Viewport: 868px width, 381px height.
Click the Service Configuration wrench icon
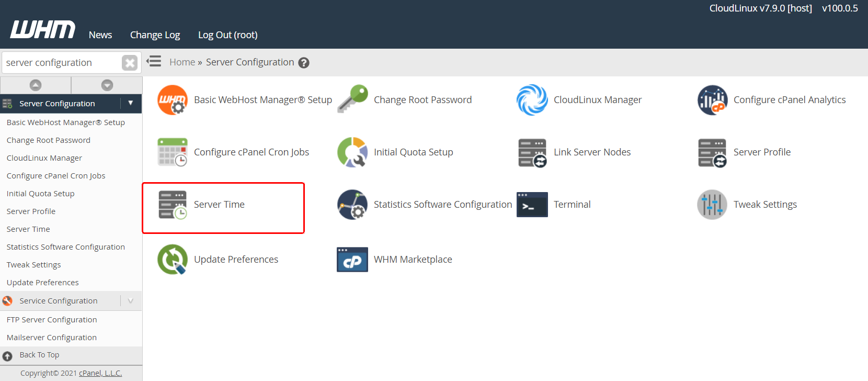point(7,301)
